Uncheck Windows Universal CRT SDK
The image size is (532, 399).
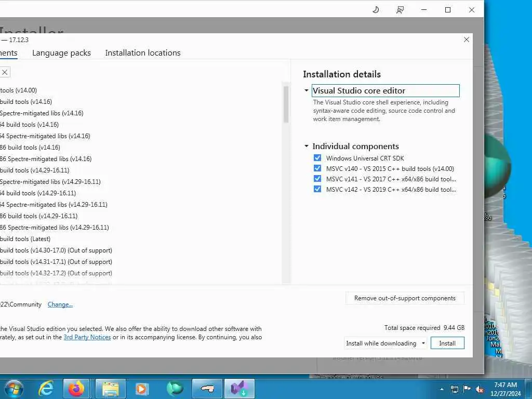[317, 158]
